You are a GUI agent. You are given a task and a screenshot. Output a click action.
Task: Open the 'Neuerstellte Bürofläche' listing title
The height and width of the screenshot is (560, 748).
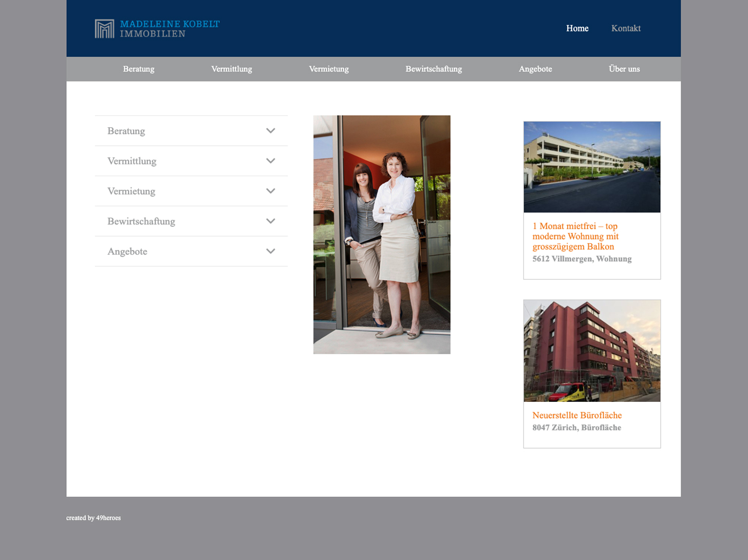click(x=577, y=415)
